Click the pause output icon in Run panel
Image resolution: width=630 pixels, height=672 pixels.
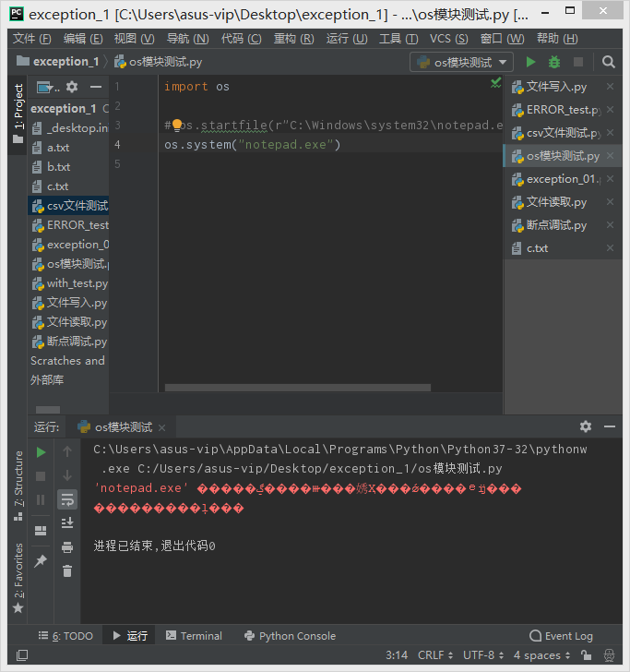tap(41, 499)
